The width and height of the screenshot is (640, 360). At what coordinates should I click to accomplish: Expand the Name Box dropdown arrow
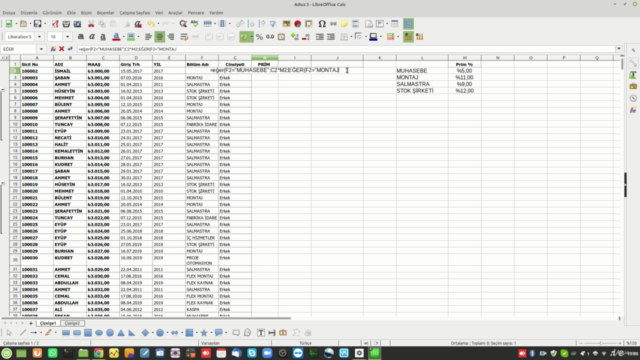41,49
